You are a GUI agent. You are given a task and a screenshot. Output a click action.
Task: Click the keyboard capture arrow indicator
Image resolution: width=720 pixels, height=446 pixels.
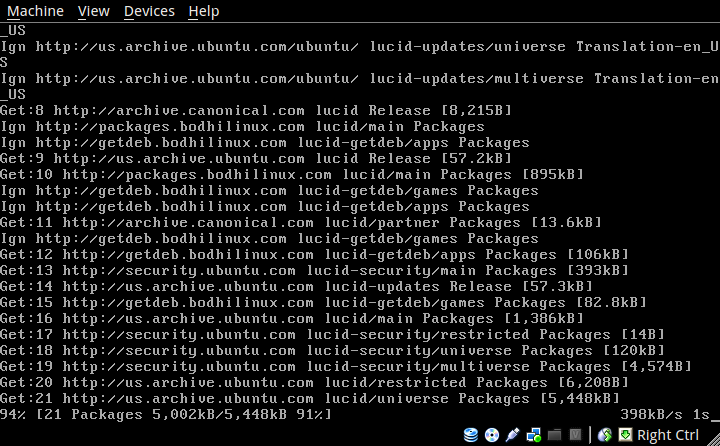point(625,435)
